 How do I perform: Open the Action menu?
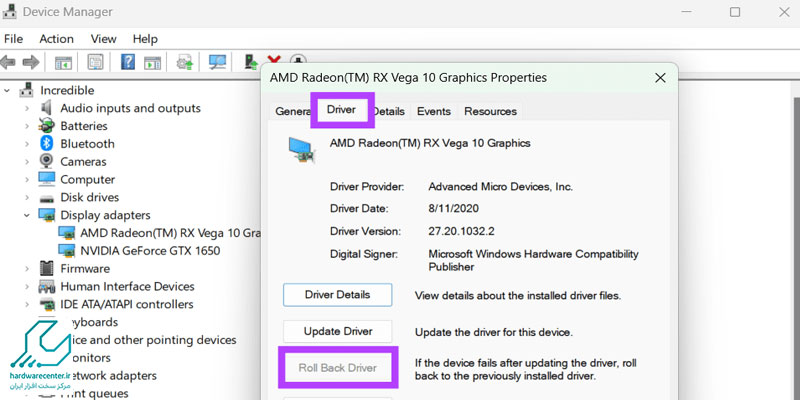(57, 39)
